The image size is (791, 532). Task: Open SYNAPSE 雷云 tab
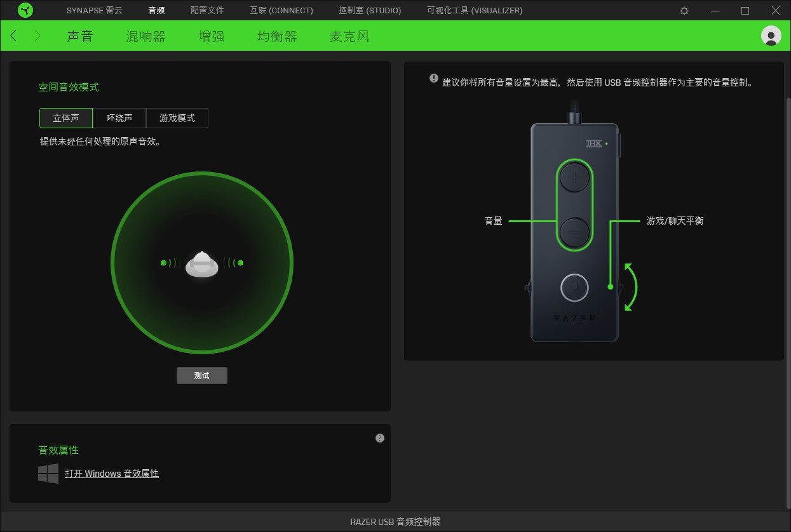(95, 11)
